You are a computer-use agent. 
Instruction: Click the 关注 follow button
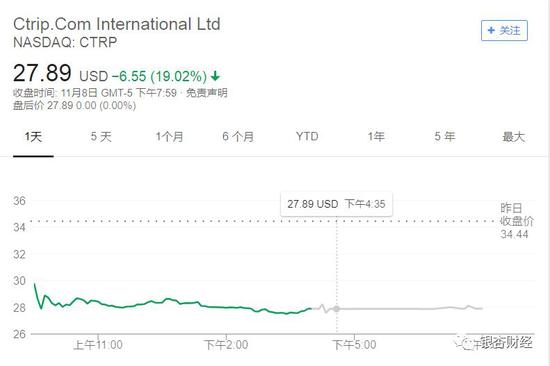(504, 31)
